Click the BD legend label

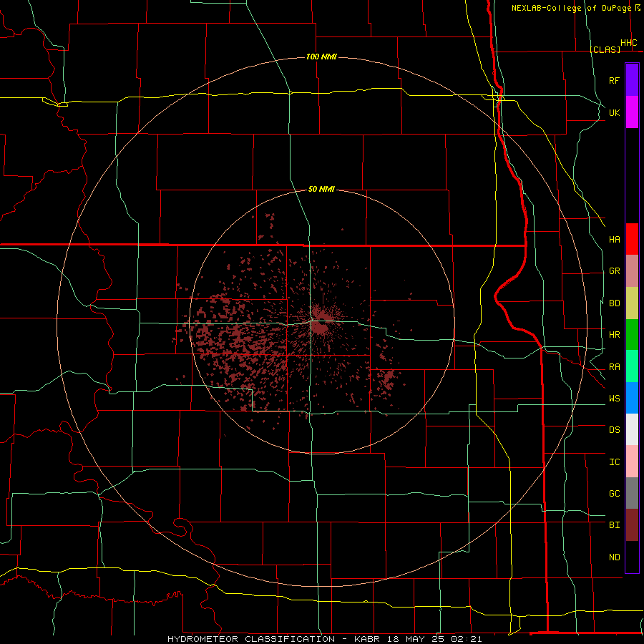tap(615, 303)
